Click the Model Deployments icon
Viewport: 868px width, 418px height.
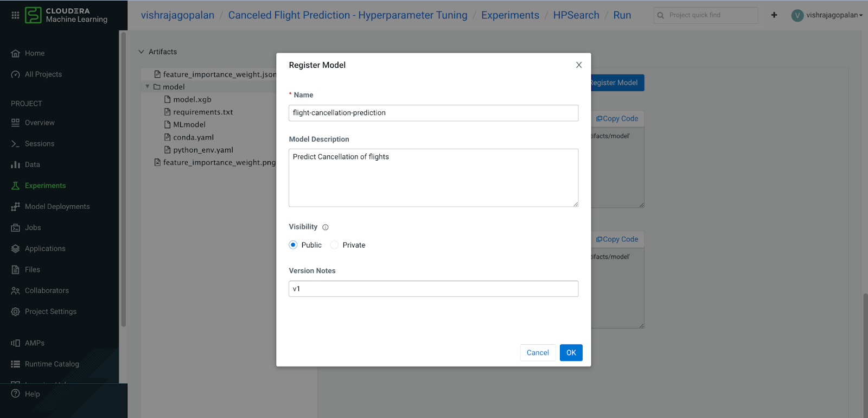pyautogui.click(x=15, y=207)
